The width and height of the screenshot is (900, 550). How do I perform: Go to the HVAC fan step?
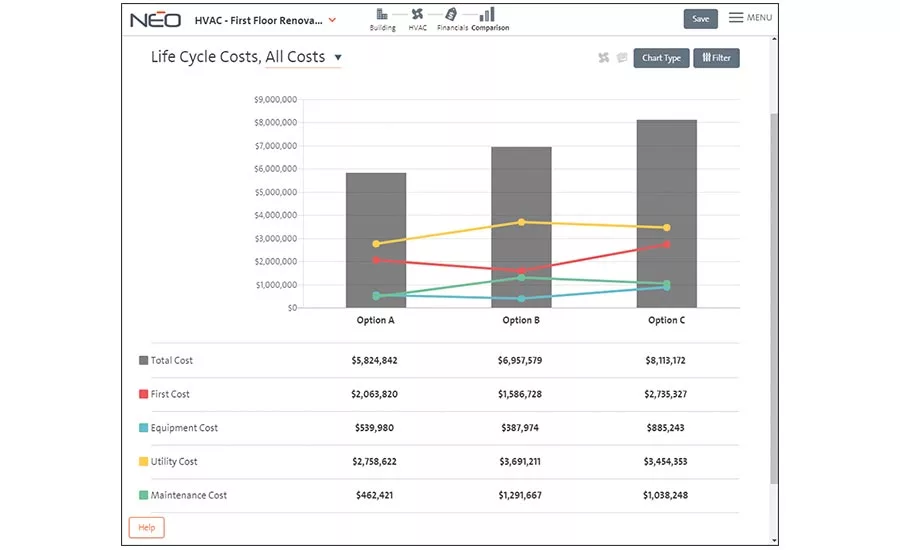(x=417, y=14)
